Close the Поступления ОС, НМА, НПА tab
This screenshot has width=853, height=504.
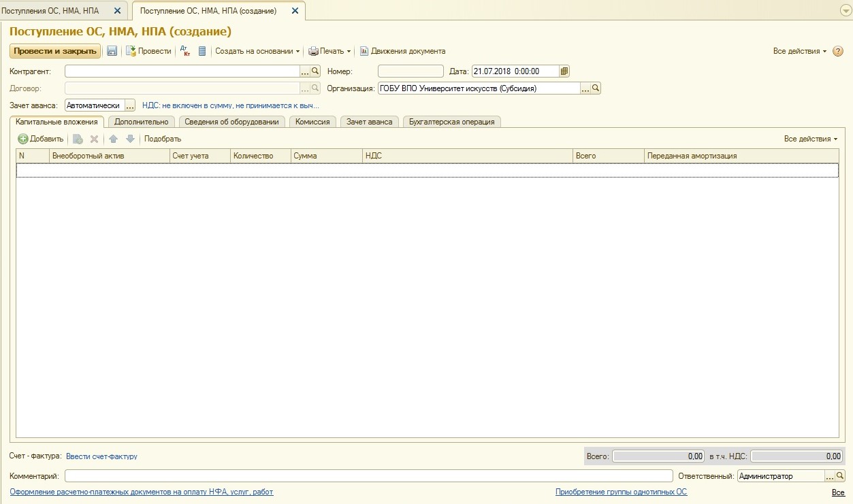(x=117, y=11)
